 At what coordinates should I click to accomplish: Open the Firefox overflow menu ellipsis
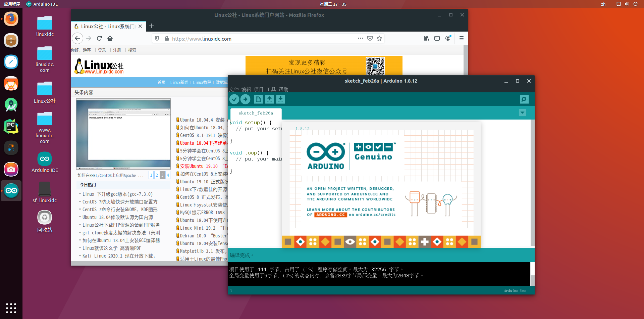pyautogui.click(x=360, y=38)
